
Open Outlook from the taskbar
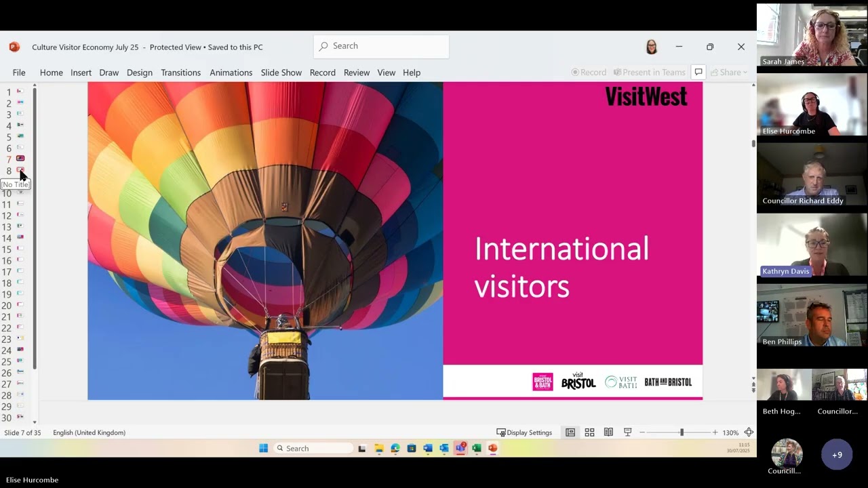point(444,448)
